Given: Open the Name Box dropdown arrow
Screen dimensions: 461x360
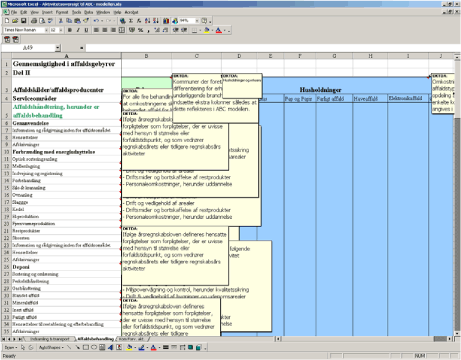Looking at the screenshot, I should (x=58, y=48).
